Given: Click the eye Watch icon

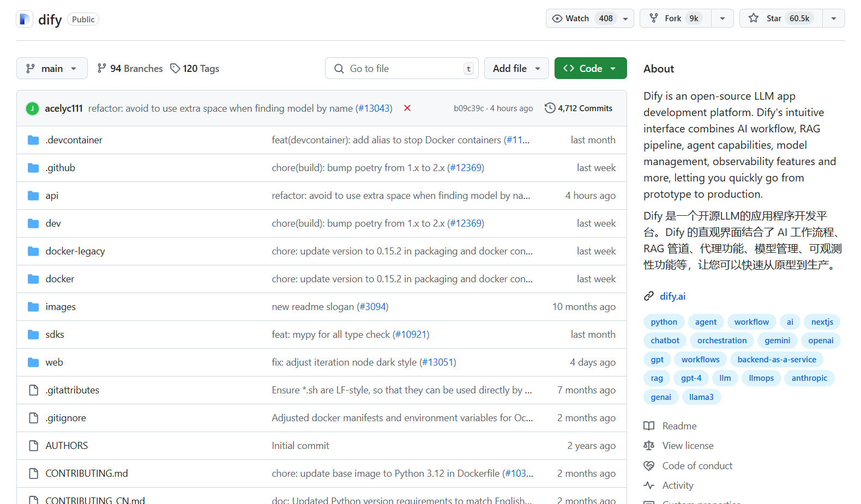Looking at the screenshot, I should (557, 19).
